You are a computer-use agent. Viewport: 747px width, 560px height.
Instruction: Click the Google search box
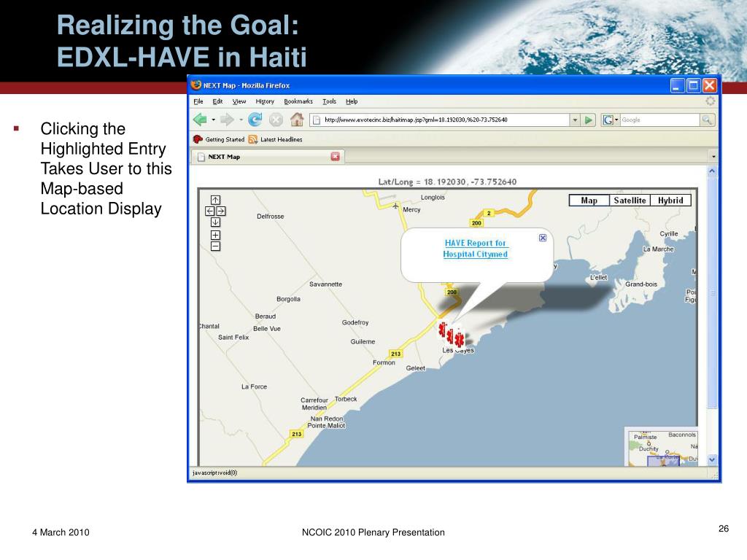pos(659,120)
